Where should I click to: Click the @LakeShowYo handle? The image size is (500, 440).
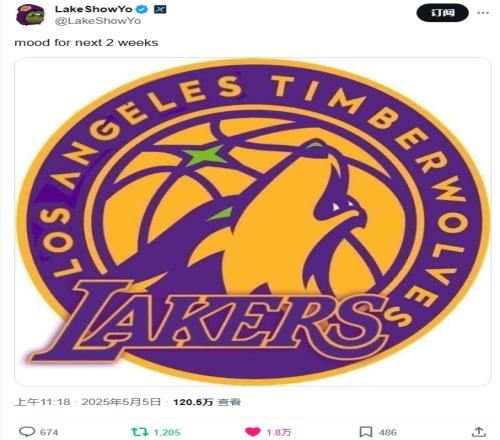pos(97,21)
